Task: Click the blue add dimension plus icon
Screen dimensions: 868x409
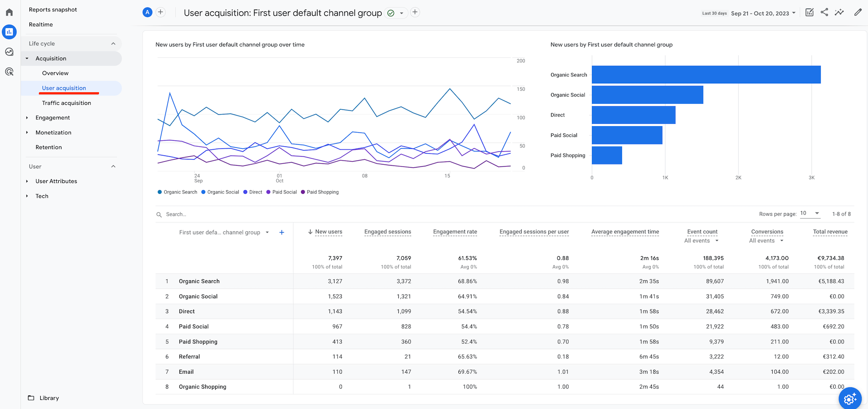Action: pos(282,232)
